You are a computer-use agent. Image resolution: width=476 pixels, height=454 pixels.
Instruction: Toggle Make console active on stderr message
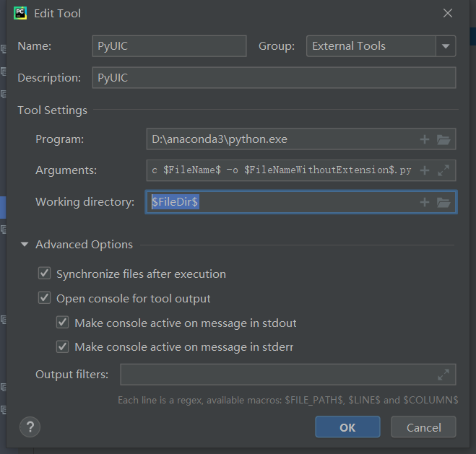tap(63, 347)
